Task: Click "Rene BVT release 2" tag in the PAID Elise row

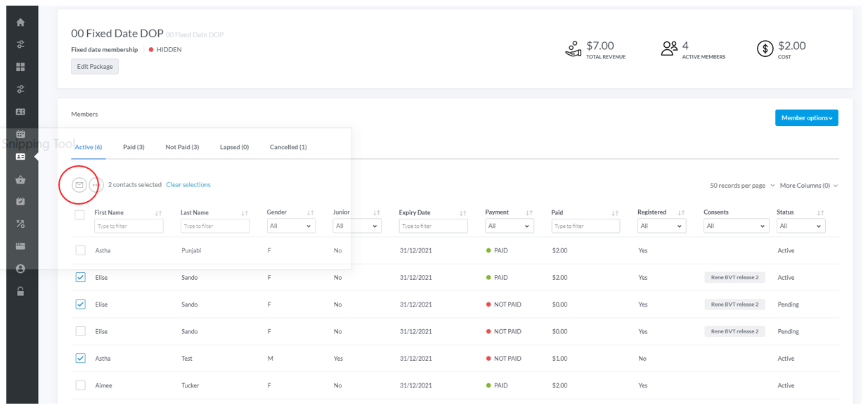Action: [x=734, y=278]
